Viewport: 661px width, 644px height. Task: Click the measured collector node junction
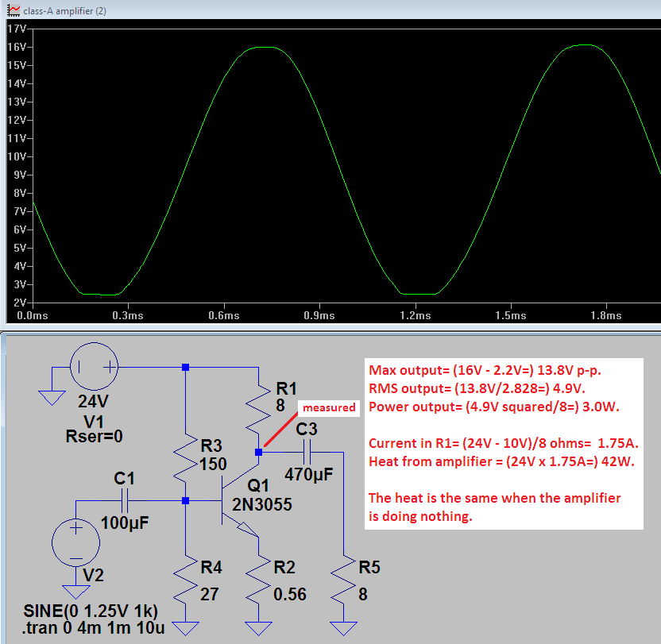coord(258,453)
